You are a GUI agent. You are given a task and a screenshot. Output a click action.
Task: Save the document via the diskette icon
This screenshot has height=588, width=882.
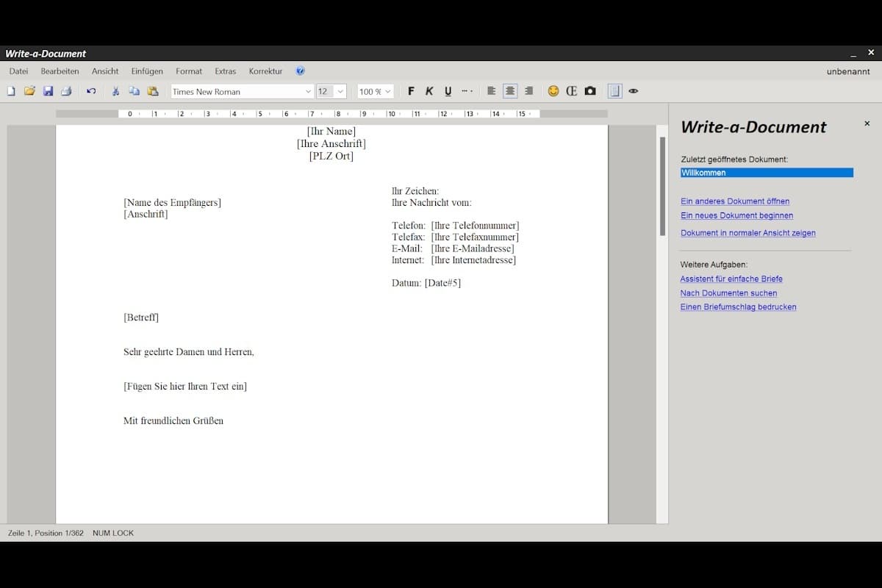tap(48, 90)
